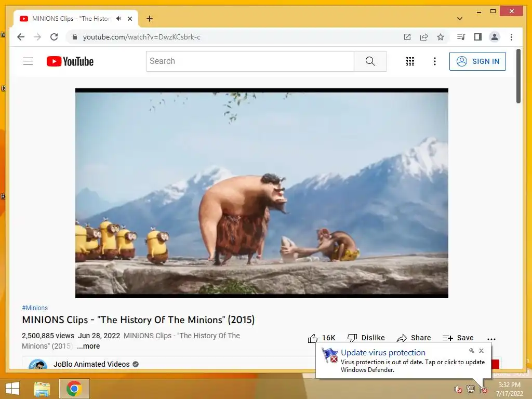The height and width of the screenshot is (399, 532).
Task: Click the Share button
Action: pyautogui.click(x=414, y=338)
